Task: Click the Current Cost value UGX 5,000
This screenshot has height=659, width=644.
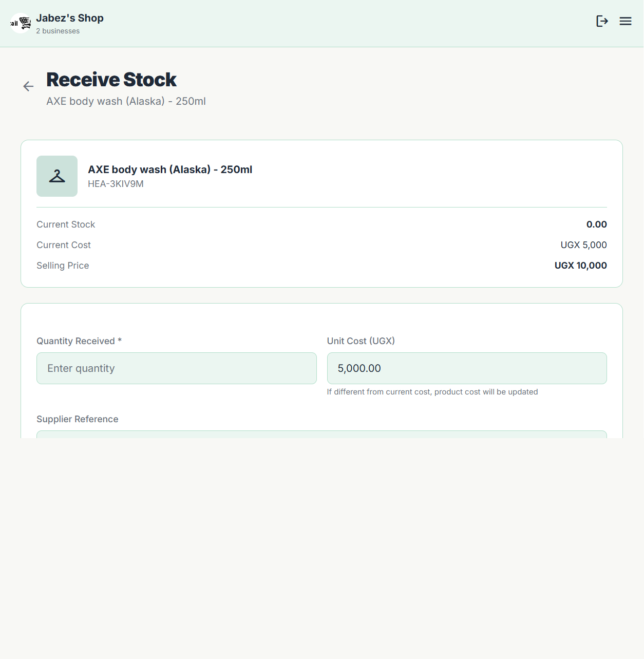Action: point(583,245)
